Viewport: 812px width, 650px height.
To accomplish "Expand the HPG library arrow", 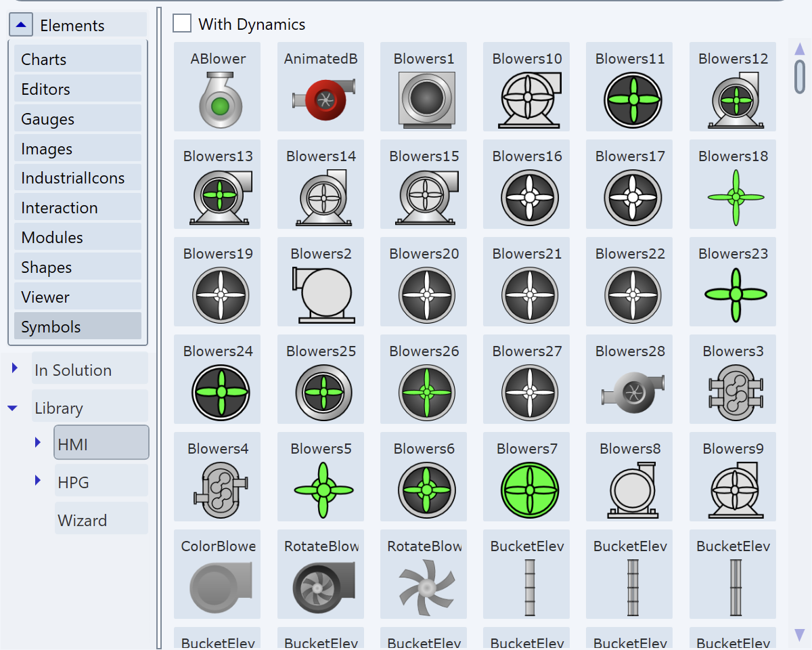I will [x=38, y=481].
